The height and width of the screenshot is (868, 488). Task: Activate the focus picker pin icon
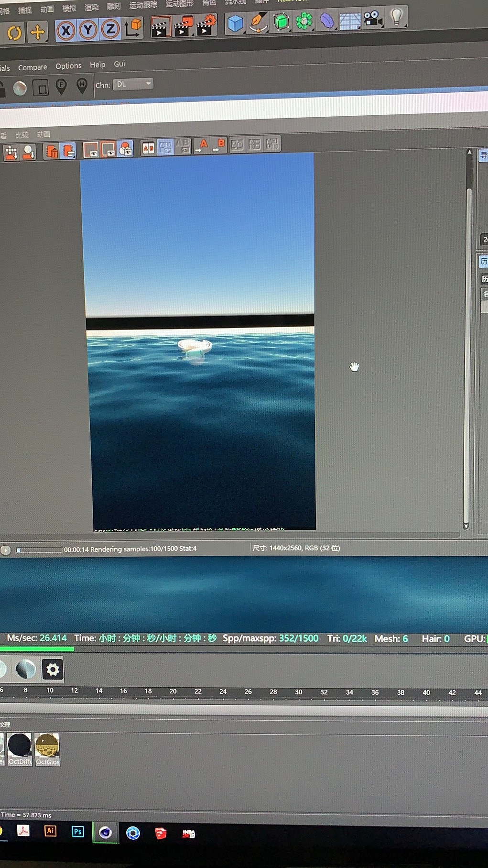pos(61,87)
